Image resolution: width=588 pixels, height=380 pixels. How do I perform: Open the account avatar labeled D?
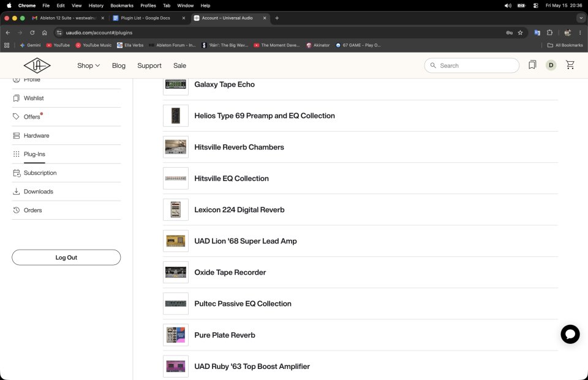point(551,65)
